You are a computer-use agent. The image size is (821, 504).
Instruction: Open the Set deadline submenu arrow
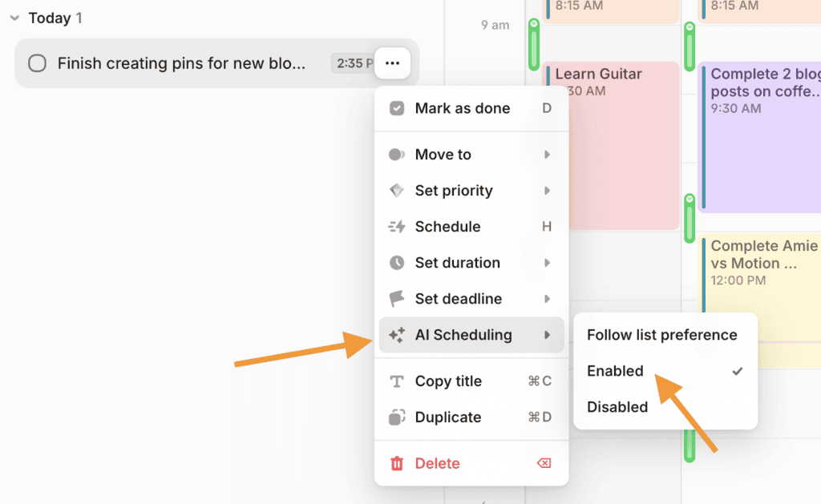click(x=548, y=299)
